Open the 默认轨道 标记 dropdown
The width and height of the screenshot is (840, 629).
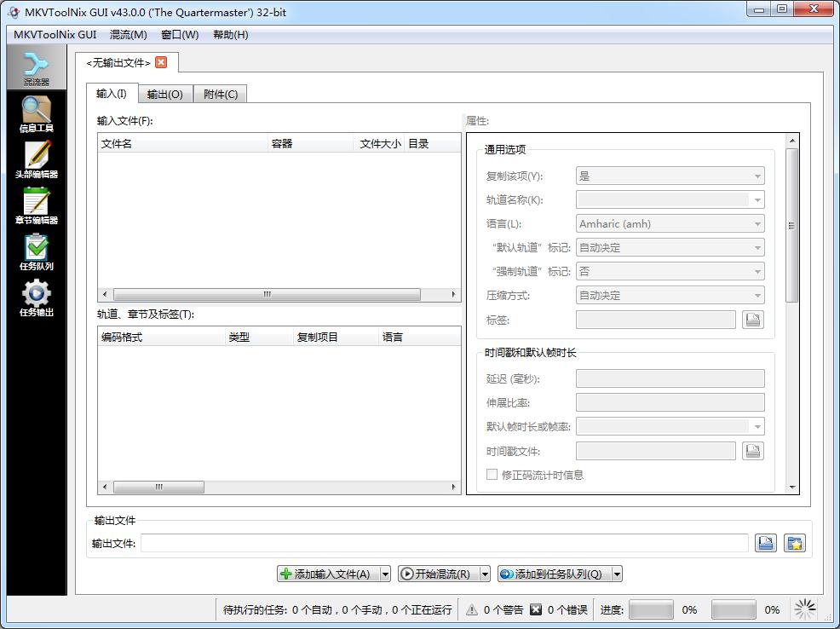[x=670, y=247]
